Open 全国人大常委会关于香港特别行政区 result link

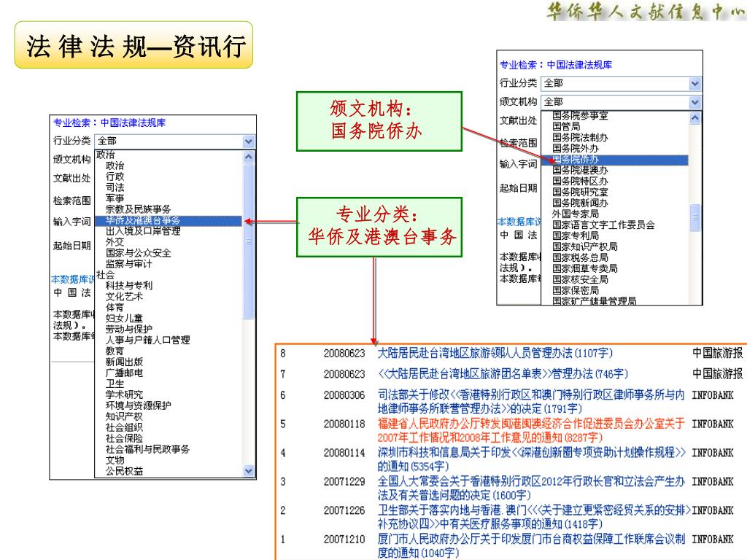531,488
